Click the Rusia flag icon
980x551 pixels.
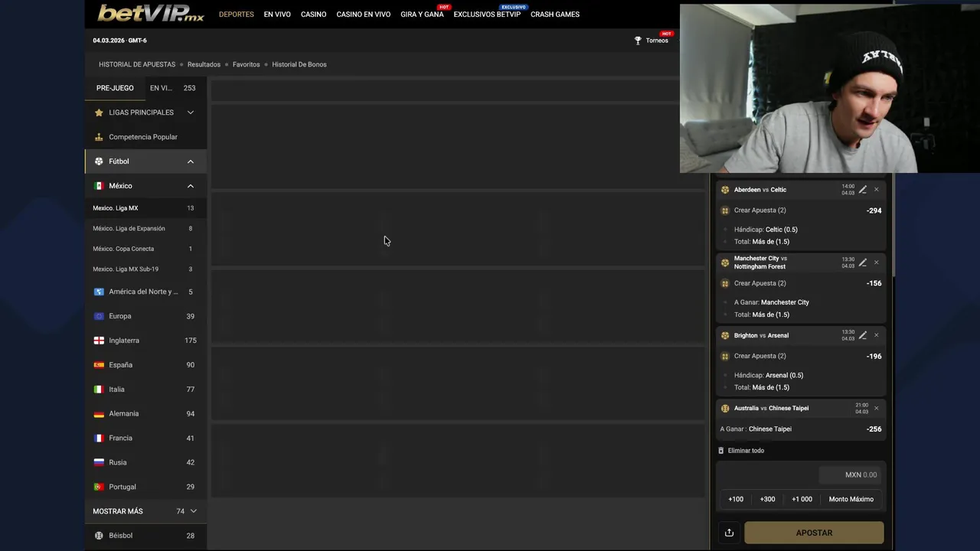click(x=99, y=463)
